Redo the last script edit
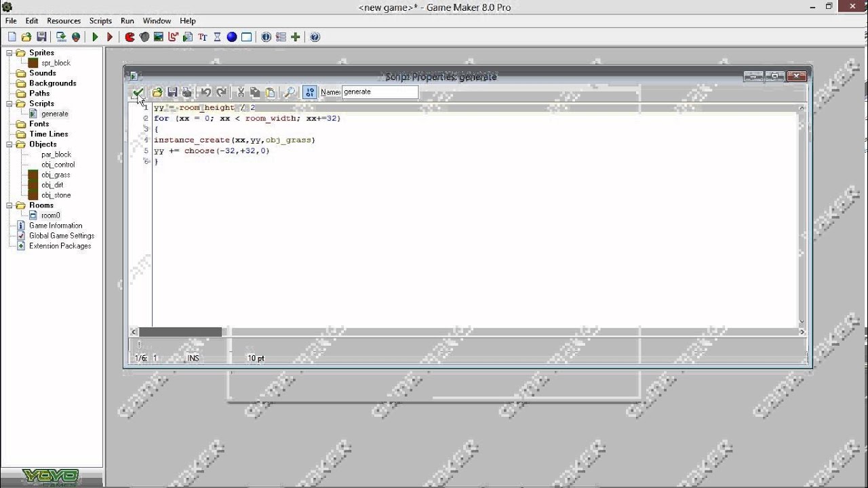The image size is (868, 488). pos(221,92)
